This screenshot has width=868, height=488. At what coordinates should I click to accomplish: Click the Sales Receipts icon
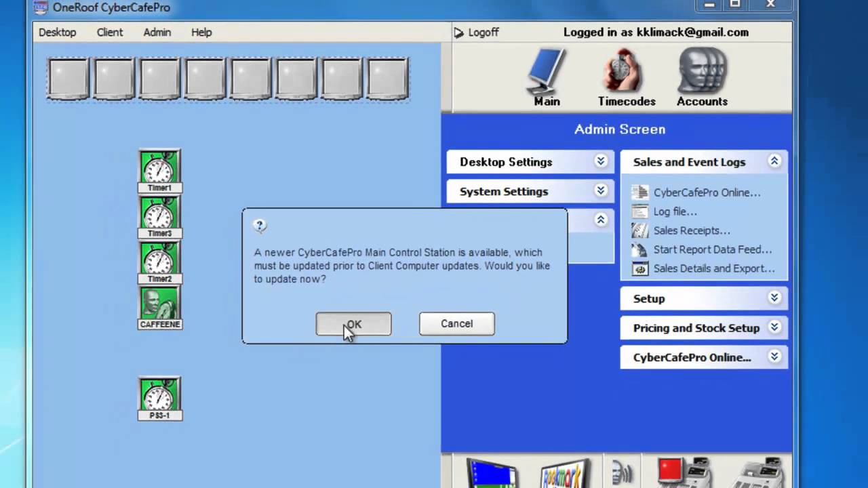coord(639,230)
